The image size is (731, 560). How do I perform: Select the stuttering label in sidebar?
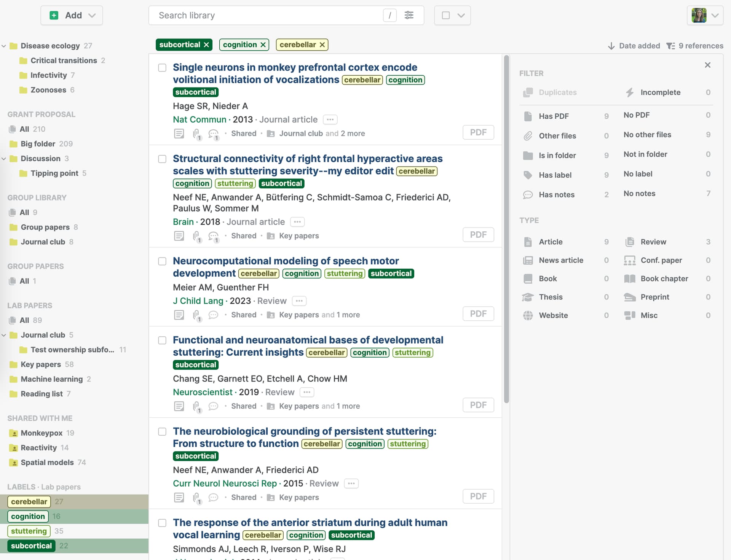point(29,531)
